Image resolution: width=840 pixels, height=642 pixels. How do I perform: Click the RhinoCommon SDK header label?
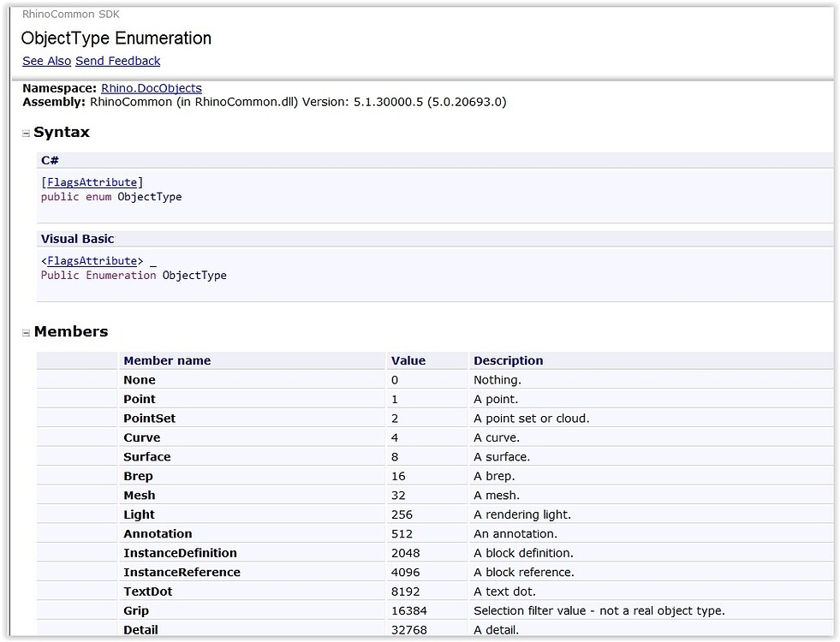(x=69, y=14)
